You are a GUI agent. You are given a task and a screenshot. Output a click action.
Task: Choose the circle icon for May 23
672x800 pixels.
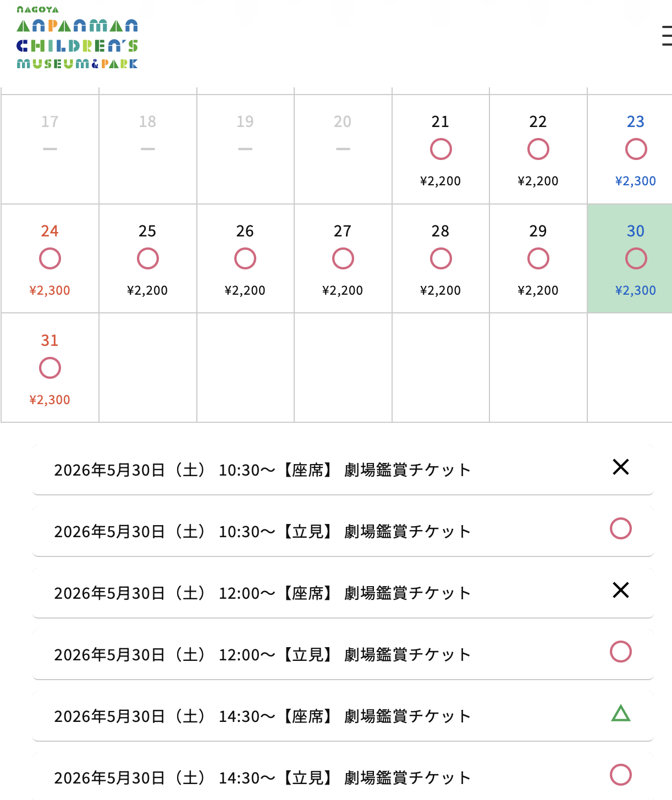[636, 149]
